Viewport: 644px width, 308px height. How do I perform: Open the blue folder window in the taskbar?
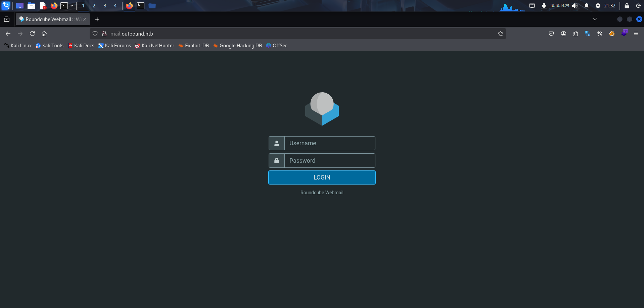tap(152, 6)
